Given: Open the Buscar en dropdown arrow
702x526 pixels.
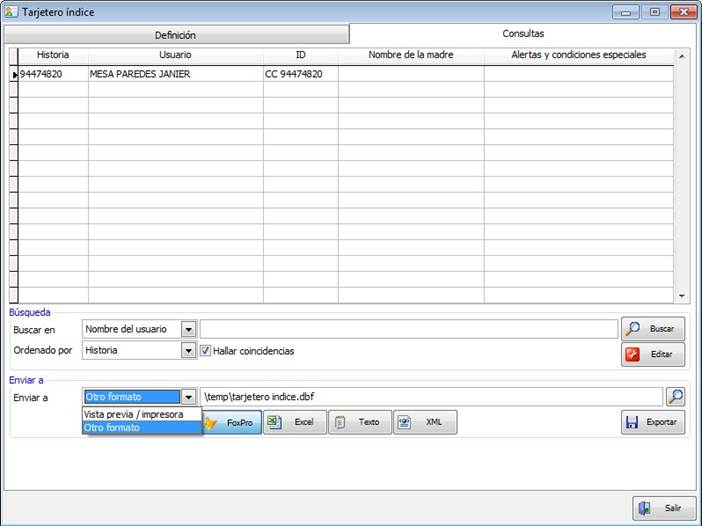Looking at the screenshot, I should click(188, 329).
